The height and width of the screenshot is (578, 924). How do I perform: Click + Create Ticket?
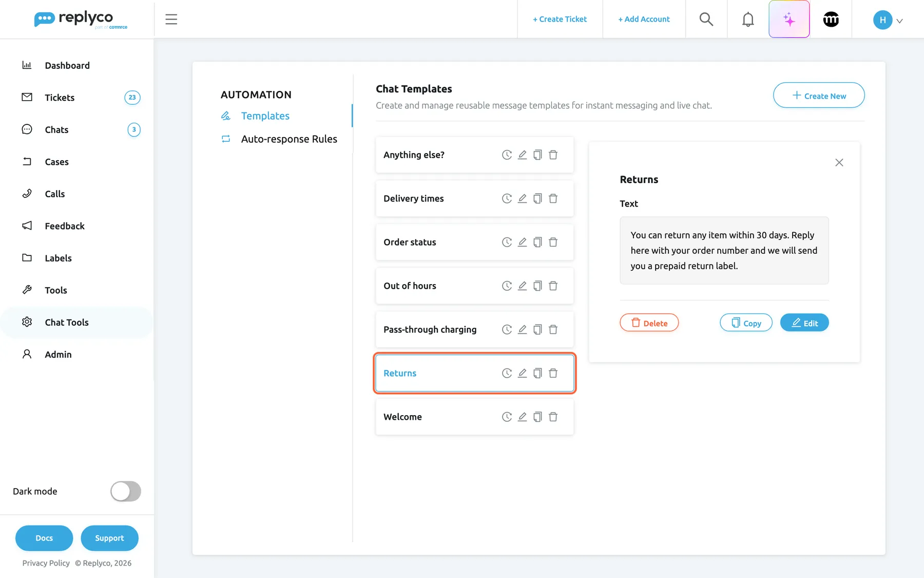click(x=560, y=20)
